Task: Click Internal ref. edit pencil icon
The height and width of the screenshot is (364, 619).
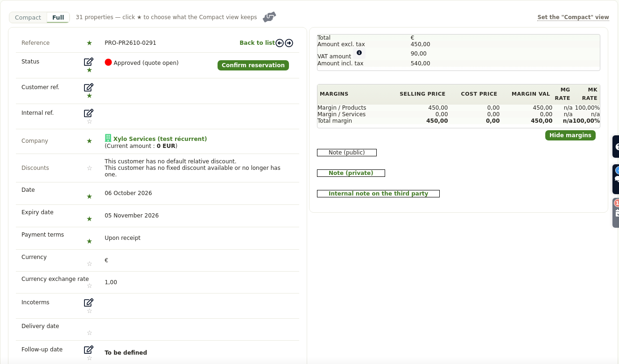Action: [x=89, y=113]
